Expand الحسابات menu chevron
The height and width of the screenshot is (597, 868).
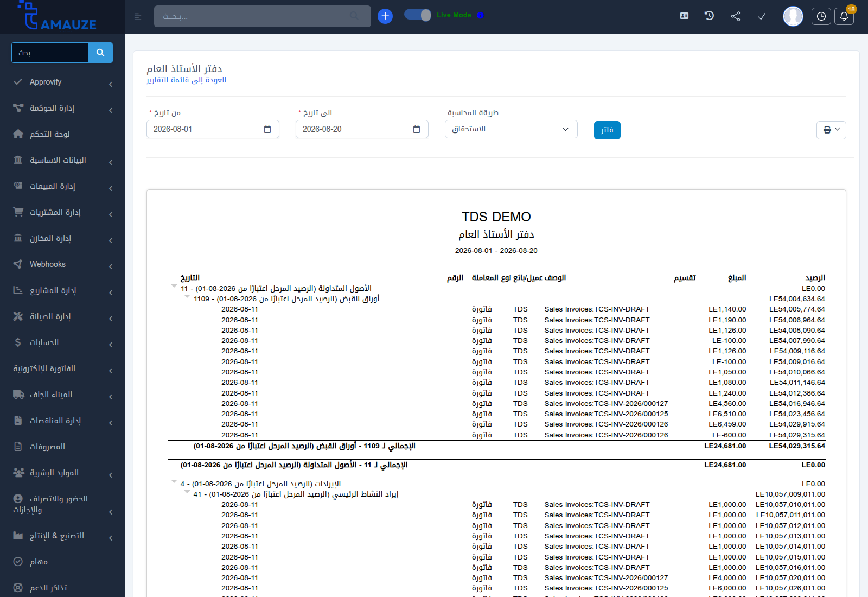point(111,345)
